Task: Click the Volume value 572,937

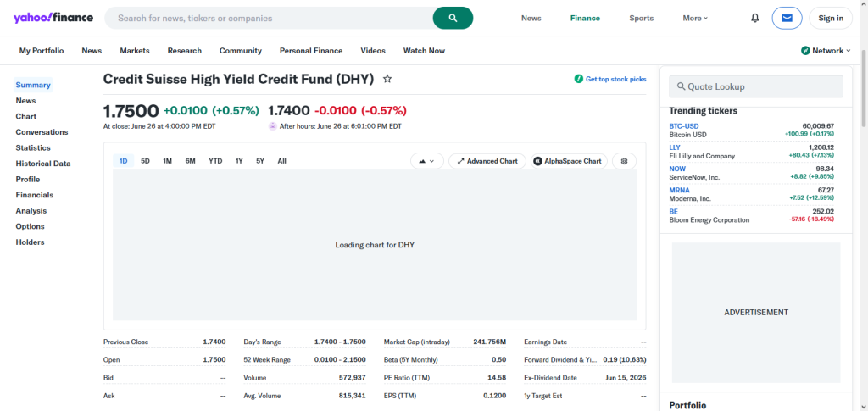Action: pos(352,378)
